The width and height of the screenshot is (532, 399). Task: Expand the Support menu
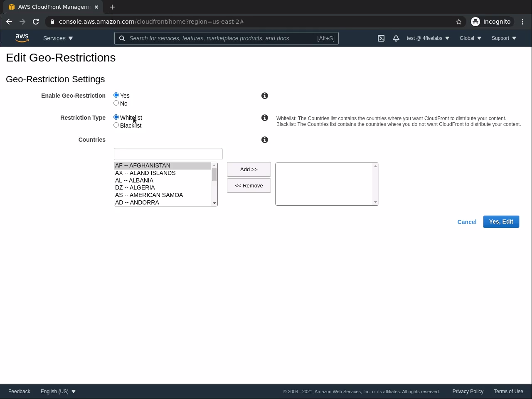click(x=504, y=38)
